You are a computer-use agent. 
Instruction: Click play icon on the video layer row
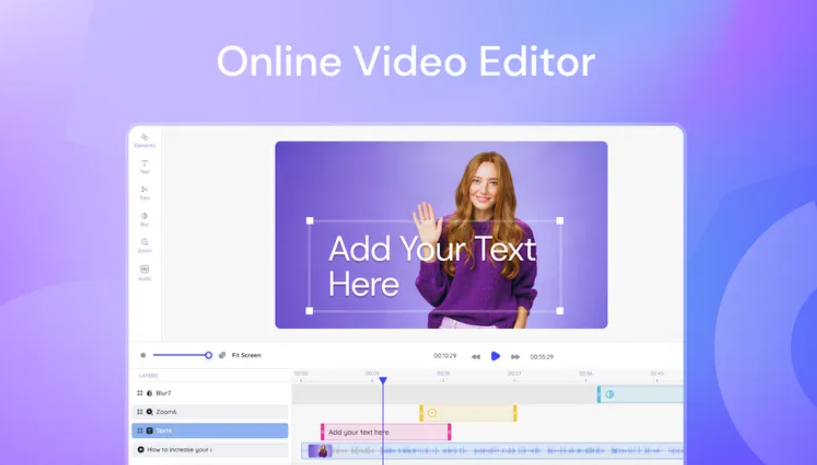(x=141, y=449)
